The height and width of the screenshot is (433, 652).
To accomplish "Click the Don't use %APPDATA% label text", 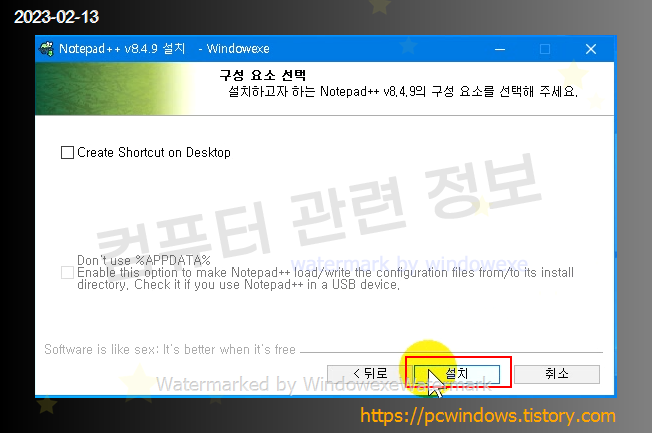I will pyautogui.click(x=144, y=260).
